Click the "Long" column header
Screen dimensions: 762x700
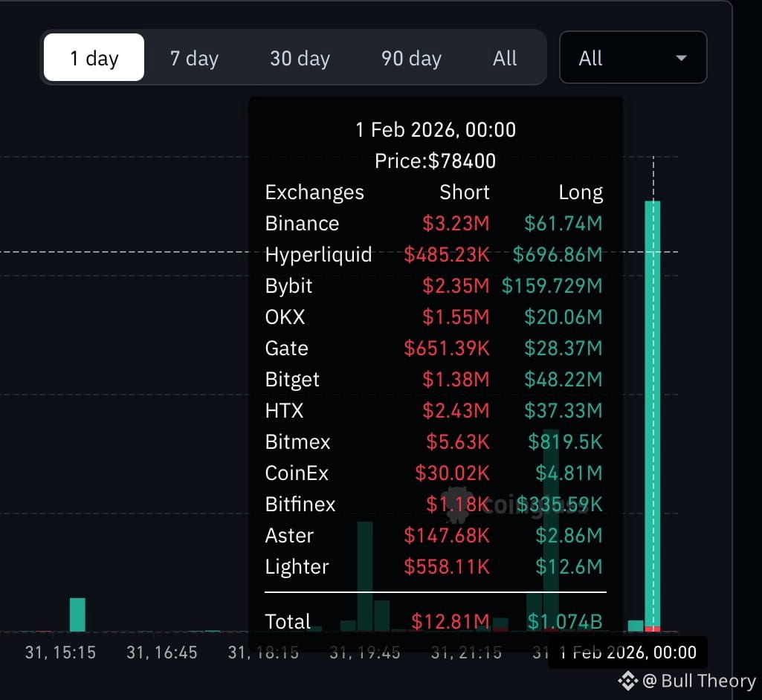(x=580, y=192)
